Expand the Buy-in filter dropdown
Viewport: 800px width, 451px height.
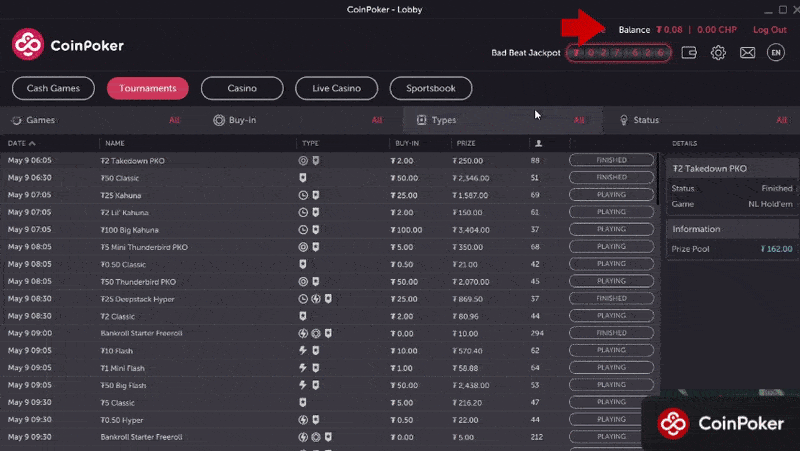point(298,120)
